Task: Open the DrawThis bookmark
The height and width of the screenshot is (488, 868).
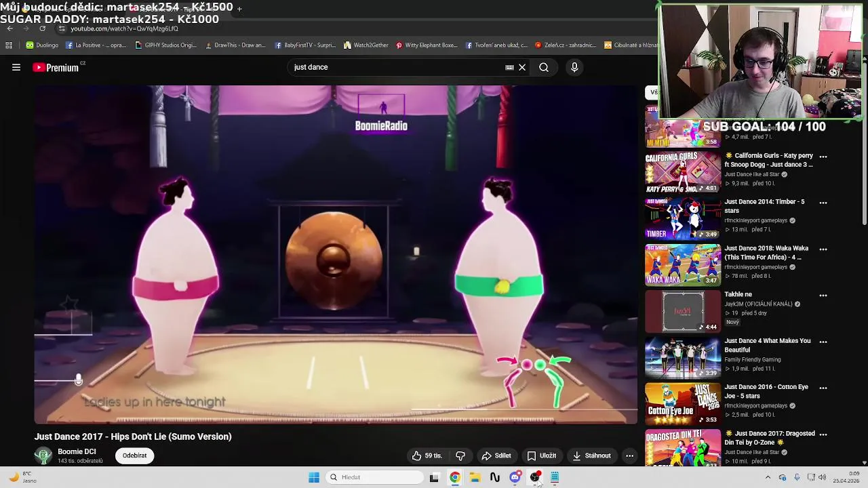Action: click(235, 45)
